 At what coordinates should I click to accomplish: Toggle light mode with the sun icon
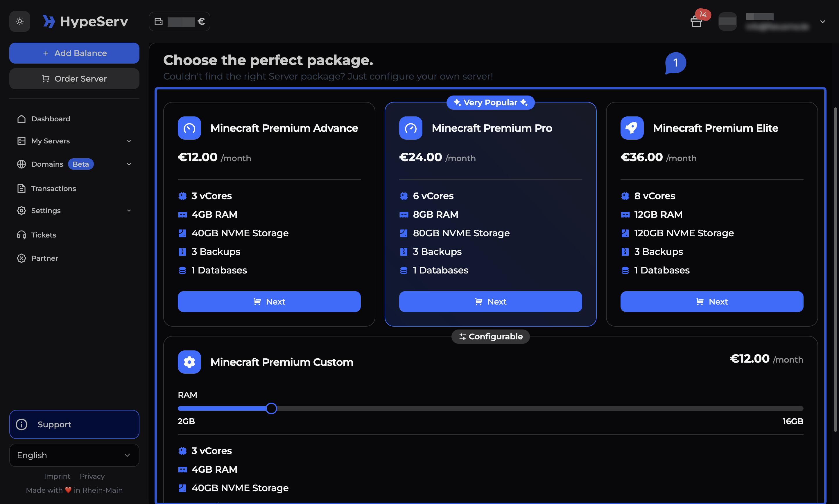[x=19, y=21]
